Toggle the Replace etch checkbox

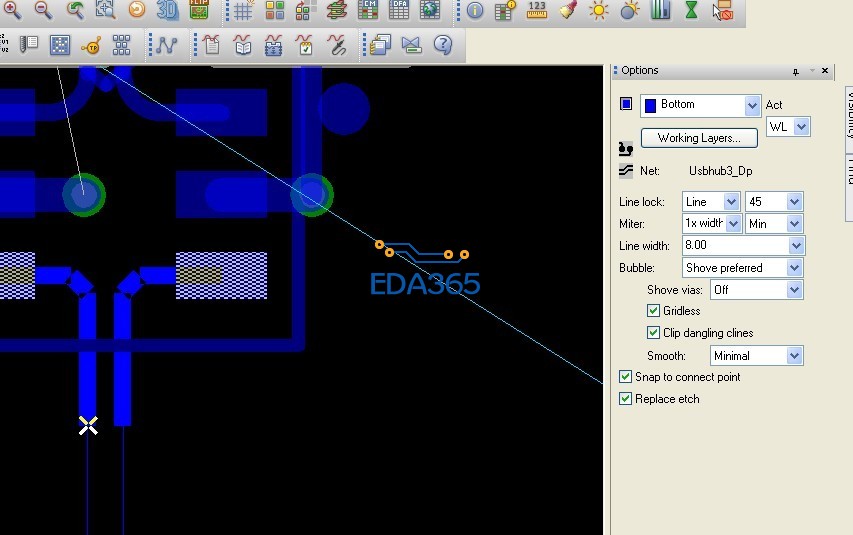(x=626, y=399)
